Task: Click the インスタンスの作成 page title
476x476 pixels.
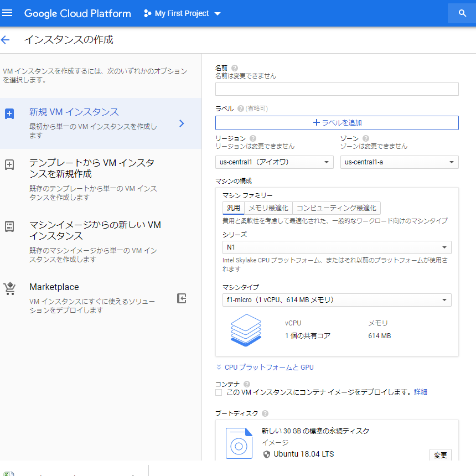Action: point(69,40)
